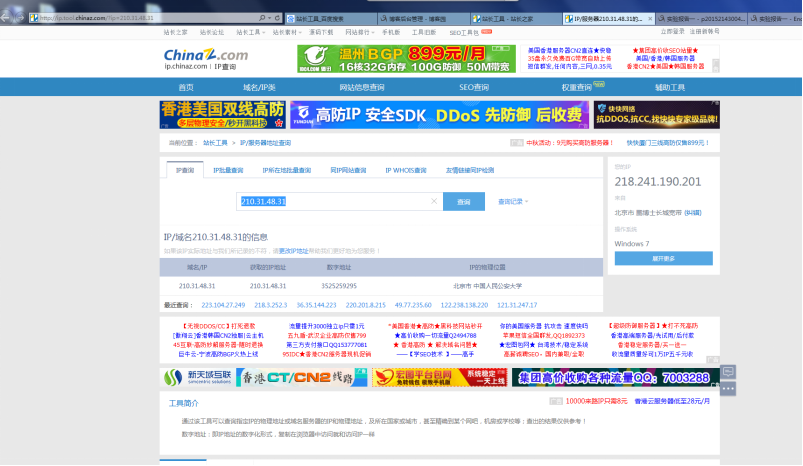Click the 高防IP 安全SDK DDoS banner
803x466 pixels.
point(439,115)
